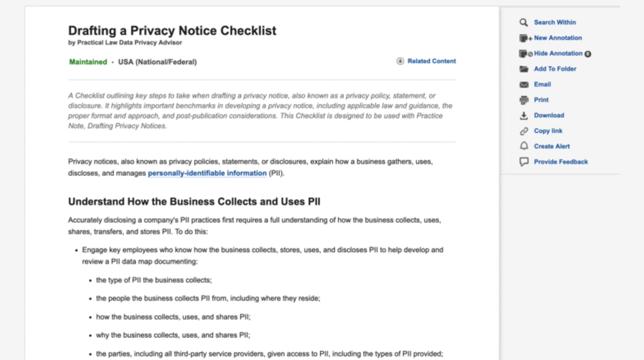The width and height of the screenshot is (644, 360).
Task: Click the Print printer icon
Action: point(524,100)
